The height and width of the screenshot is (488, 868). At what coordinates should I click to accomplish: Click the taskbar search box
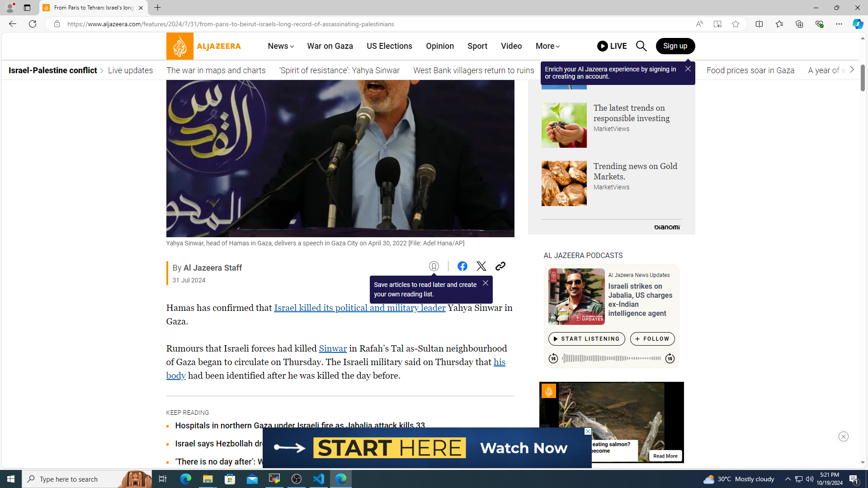pos(87,479)
